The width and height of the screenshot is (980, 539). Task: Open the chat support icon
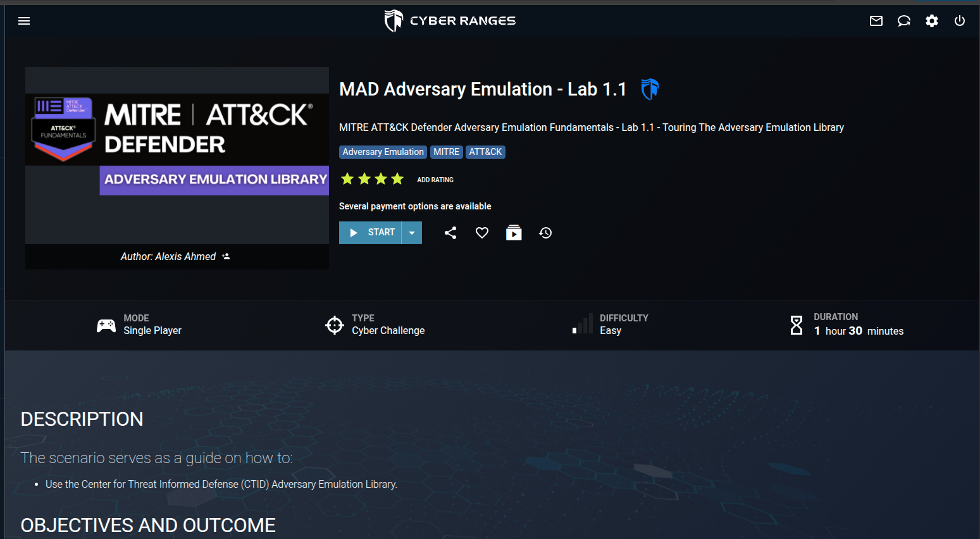(x=904, y=21)
